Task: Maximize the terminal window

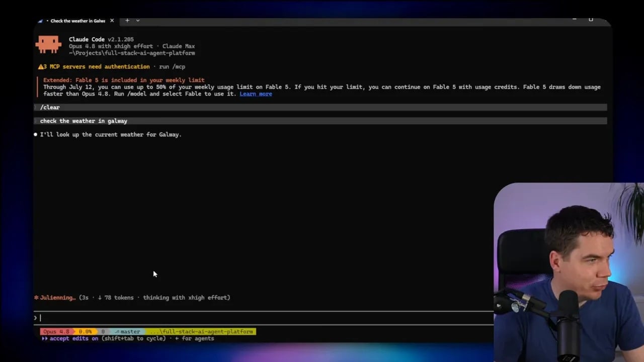Action: click(591, 19)
